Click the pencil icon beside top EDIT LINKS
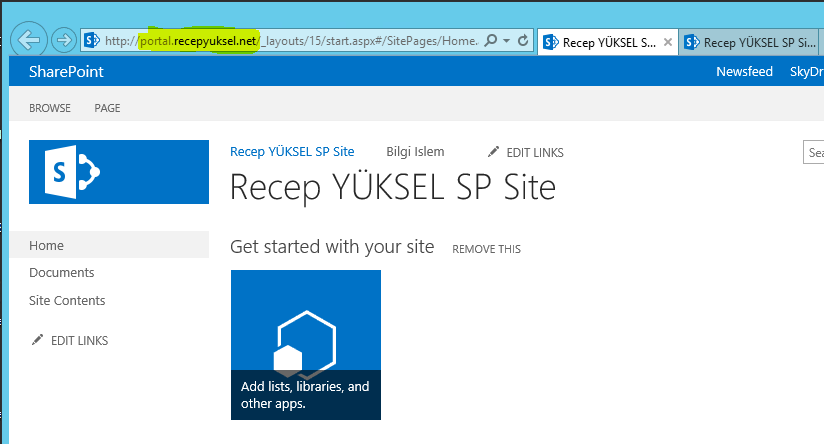Viewport: 824px width, 444px height. coord(493,152)
